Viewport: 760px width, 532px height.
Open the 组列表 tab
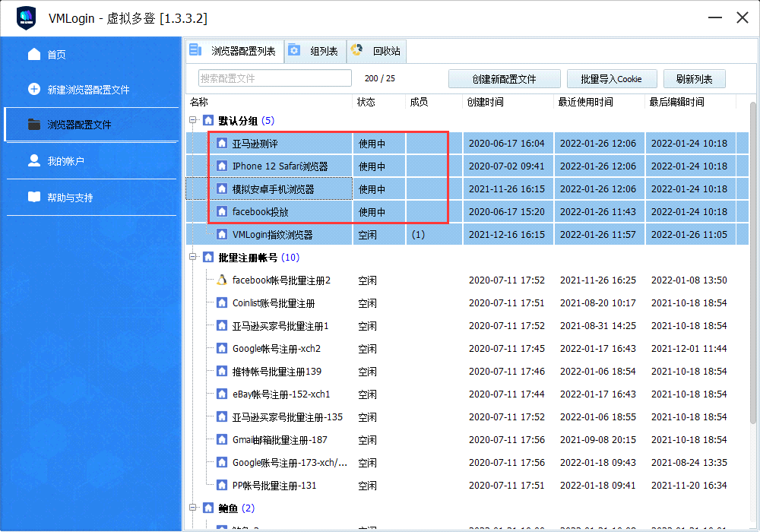point(315,51)
